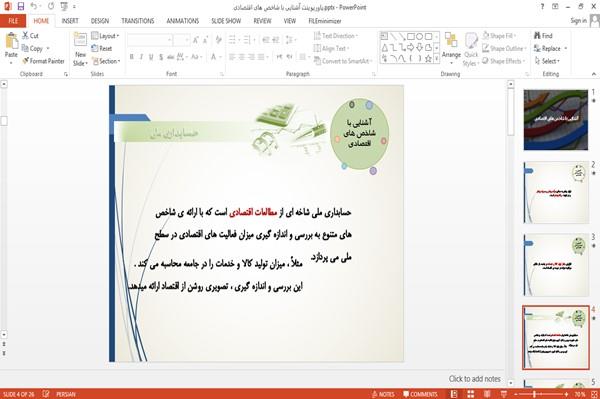
Task: Click slide title circle text shape
Action: (x=360, y=133)
